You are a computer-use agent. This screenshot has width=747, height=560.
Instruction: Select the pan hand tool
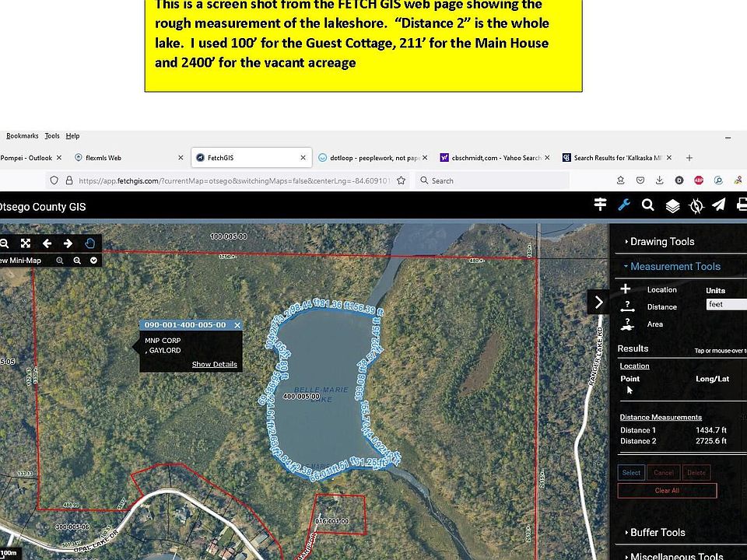point(90,243)
